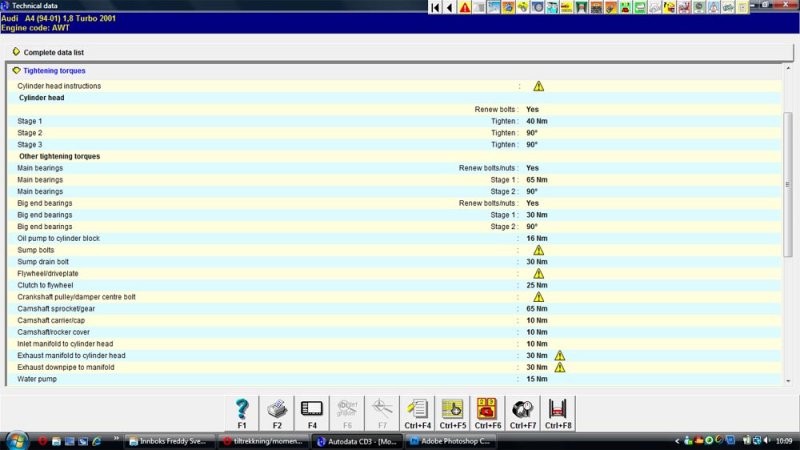Open the Windows Start menu orb
Screen dimensions: 800x450
(17, 440)
